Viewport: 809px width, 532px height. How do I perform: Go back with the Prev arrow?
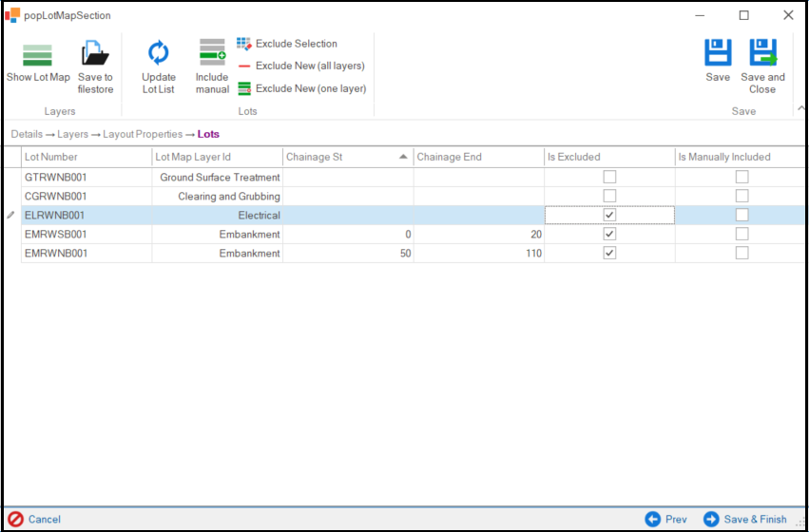pos(652,519)
